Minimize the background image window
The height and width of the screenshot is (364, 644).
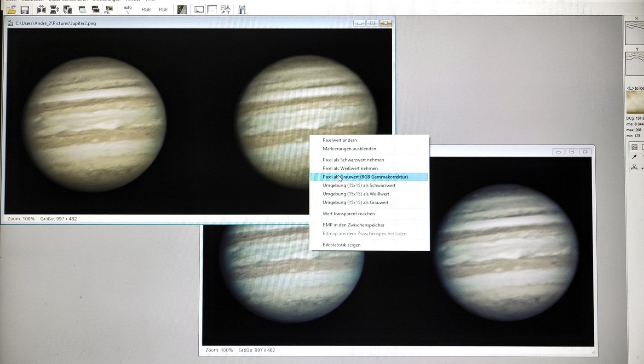558,151
